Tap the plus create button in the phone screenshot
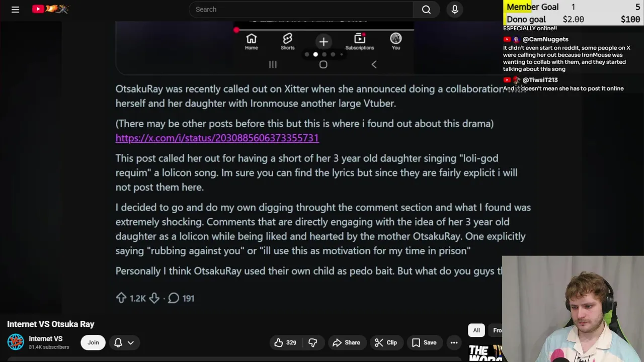 pyautogui.click(x=324, y=42)
